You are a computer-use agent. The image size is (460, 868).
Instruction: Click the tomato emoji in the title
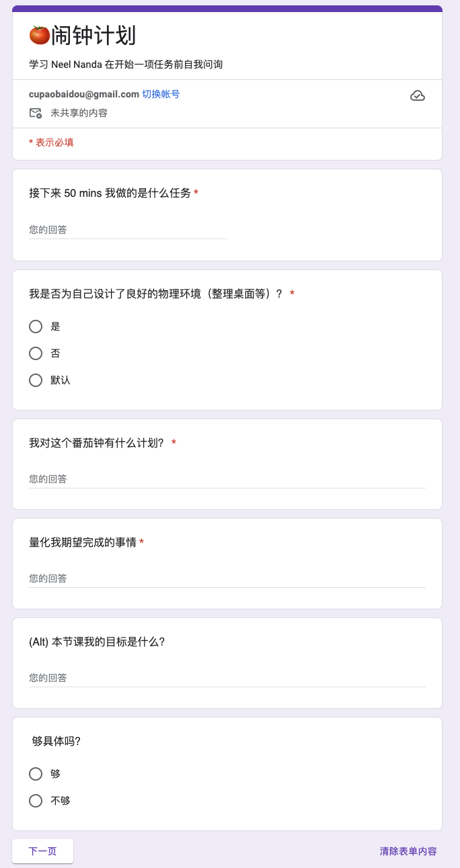[x=40, y=35]
